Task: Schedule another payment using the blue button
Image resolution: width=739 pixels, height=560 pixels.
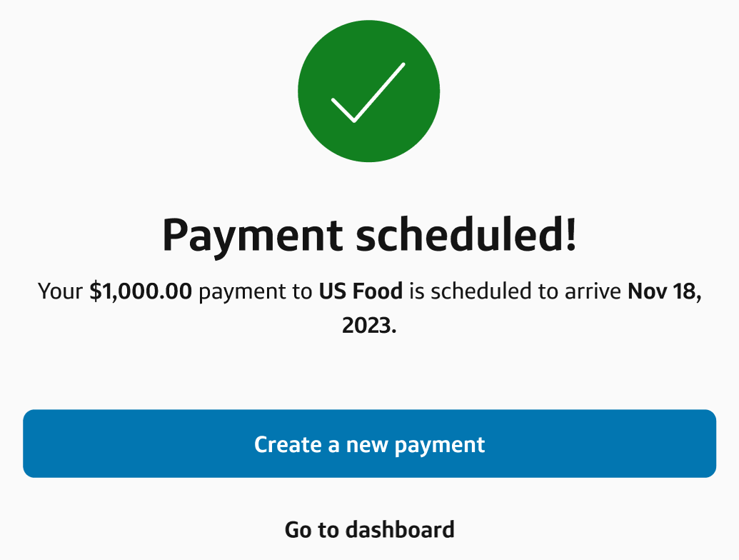Action: pos(369,444)
